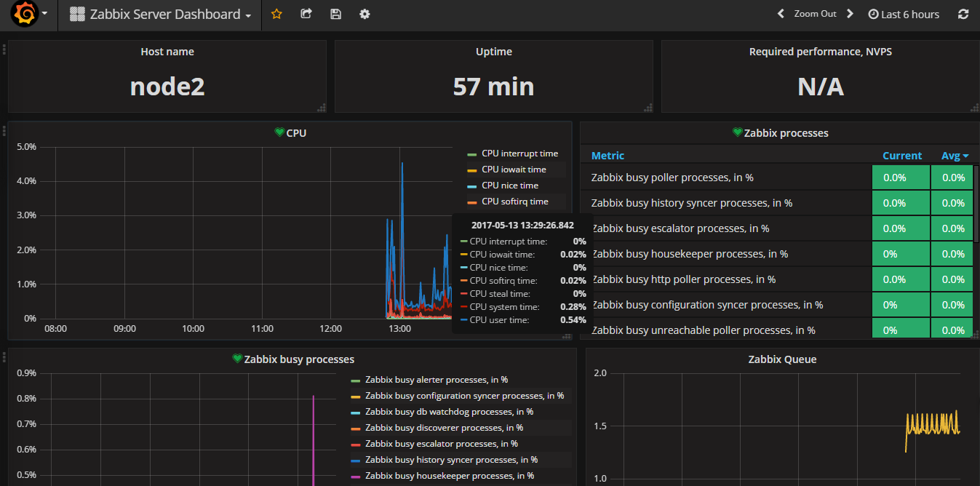Open the Zabbix processes panel title menu
This screenshot has height=486, width=980.
[786, 133]
